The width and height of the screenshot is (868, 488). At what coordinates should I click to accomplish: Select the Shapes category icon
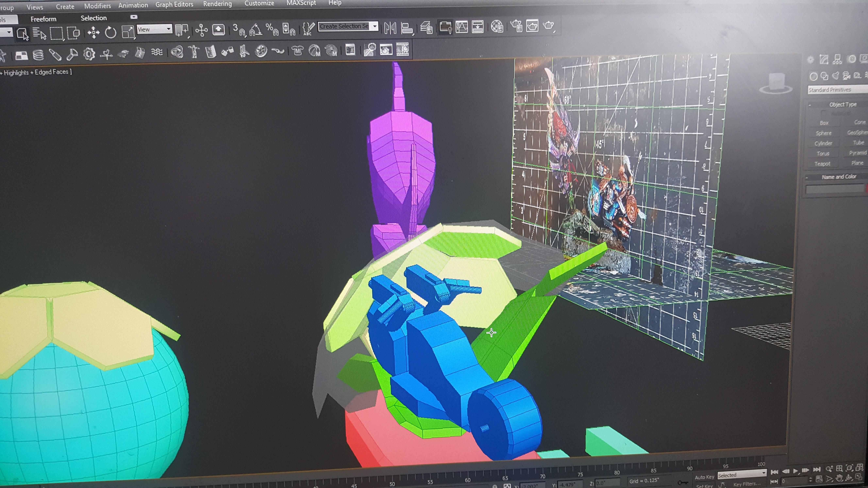[x=825, y=76]
